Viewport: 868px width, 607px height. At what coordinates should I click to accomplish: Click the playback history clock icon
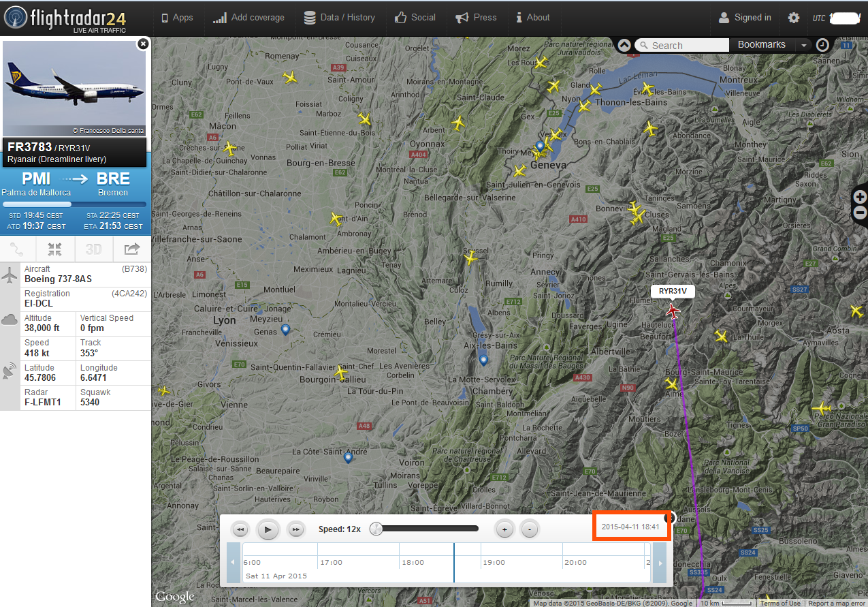pyautogui.click(x=822, y=45)
